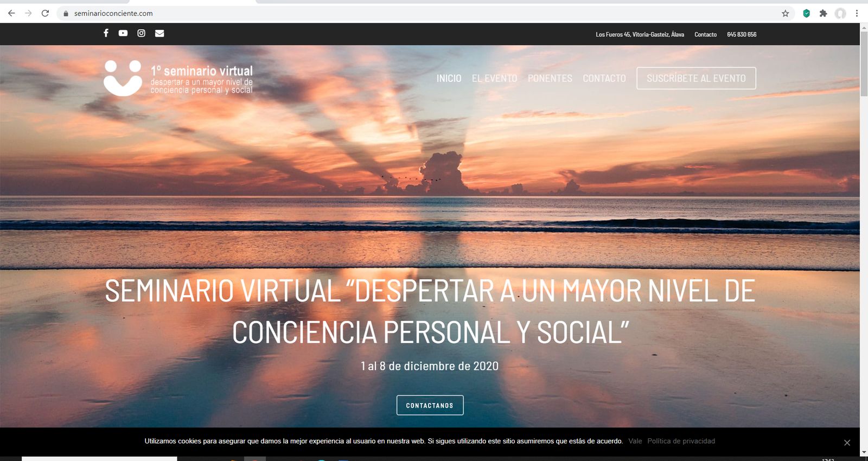Dismiss the cookie notice banner
The image size is (868, 461).
pyautogui.click(x=847, y=443)
